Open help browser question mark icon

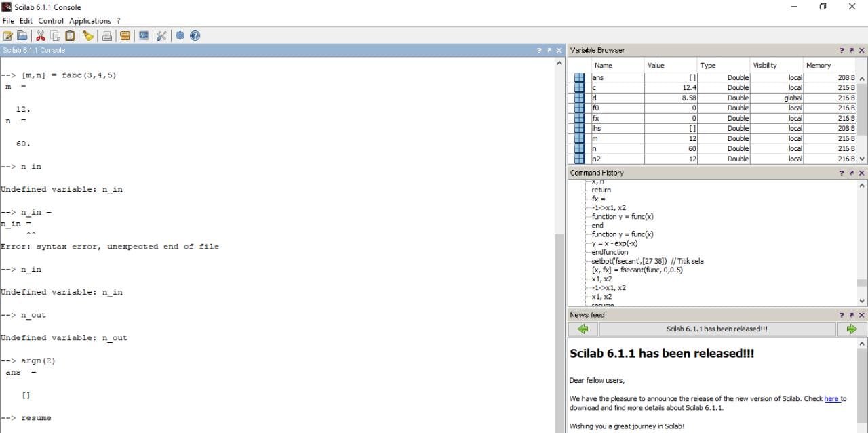pos(195,36)
